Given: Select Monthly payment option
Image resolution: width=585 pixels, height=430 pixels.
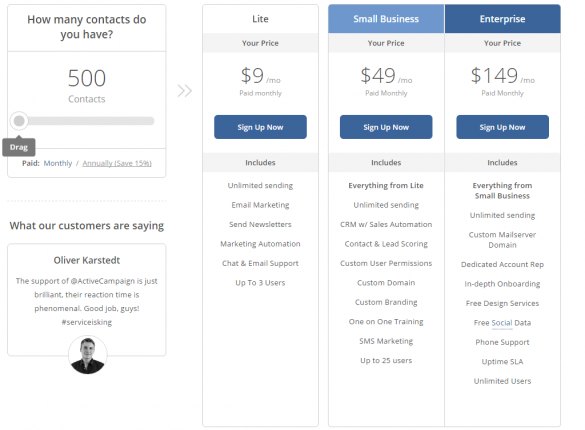Looking at the screenshot, I should (58, 163).
